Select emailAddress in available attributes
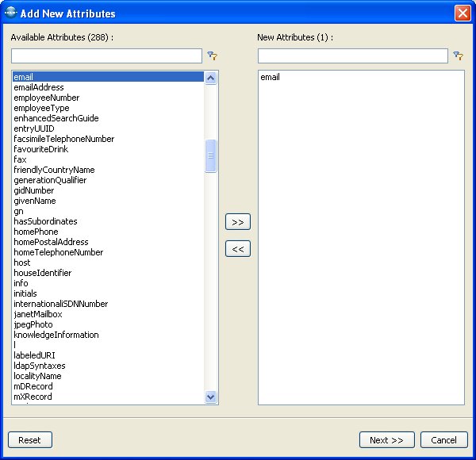The height and width of the screenshot is (460, 476). tap(39, 87)
